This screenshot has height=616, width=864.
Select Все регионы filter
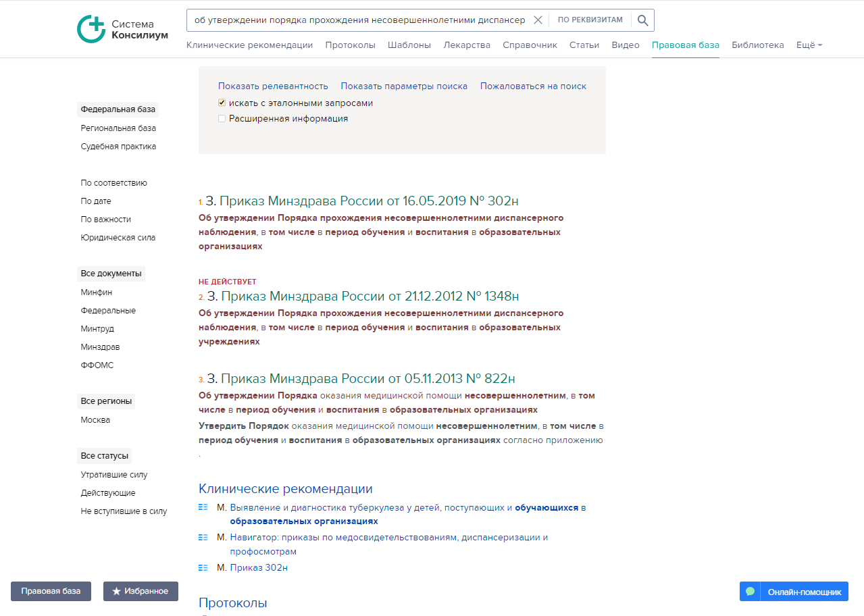click(x=106, y=401)
